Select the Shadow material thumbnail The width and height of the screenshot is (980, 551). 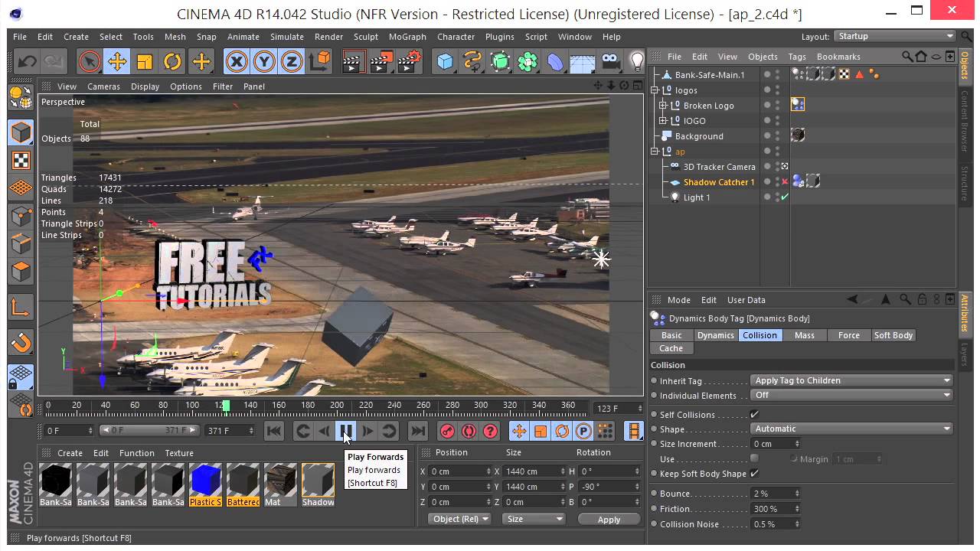click(318, 484)
